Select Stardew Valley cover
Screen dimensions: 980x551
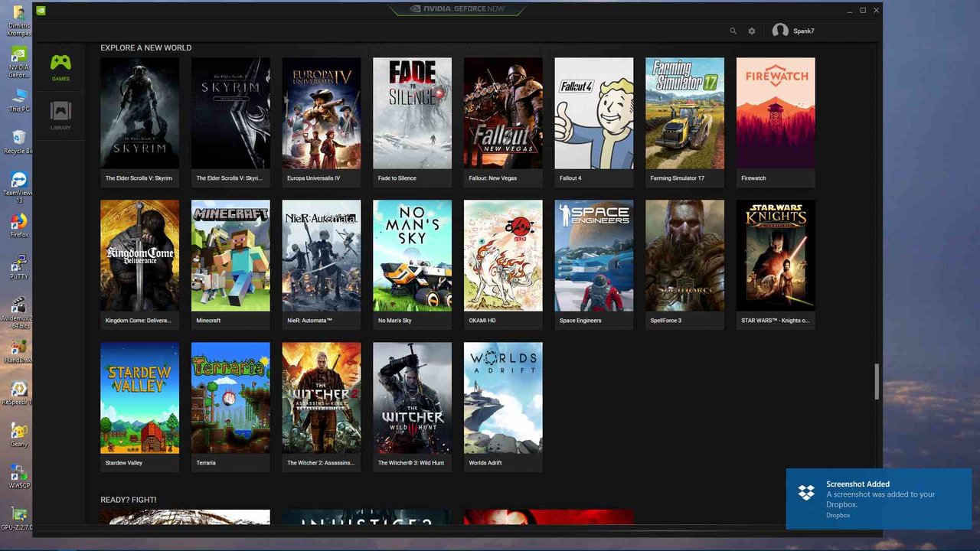[x=139, y=398]
